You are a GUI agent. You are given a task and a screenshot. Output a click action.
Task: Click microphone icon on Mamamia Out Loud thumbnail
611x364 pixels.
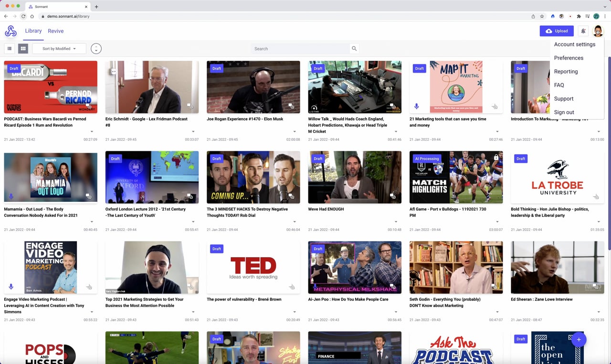[x=11, y=197]
